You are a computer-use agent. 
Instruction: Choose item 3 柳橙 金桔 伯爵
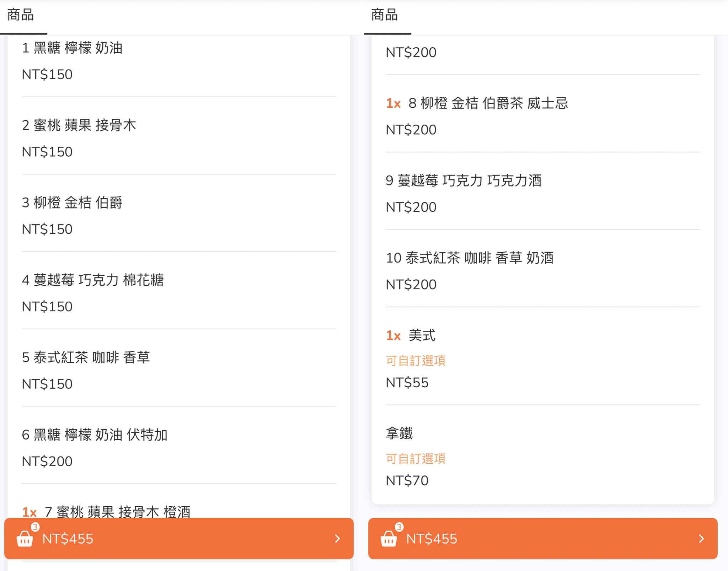tap(73, 203)
